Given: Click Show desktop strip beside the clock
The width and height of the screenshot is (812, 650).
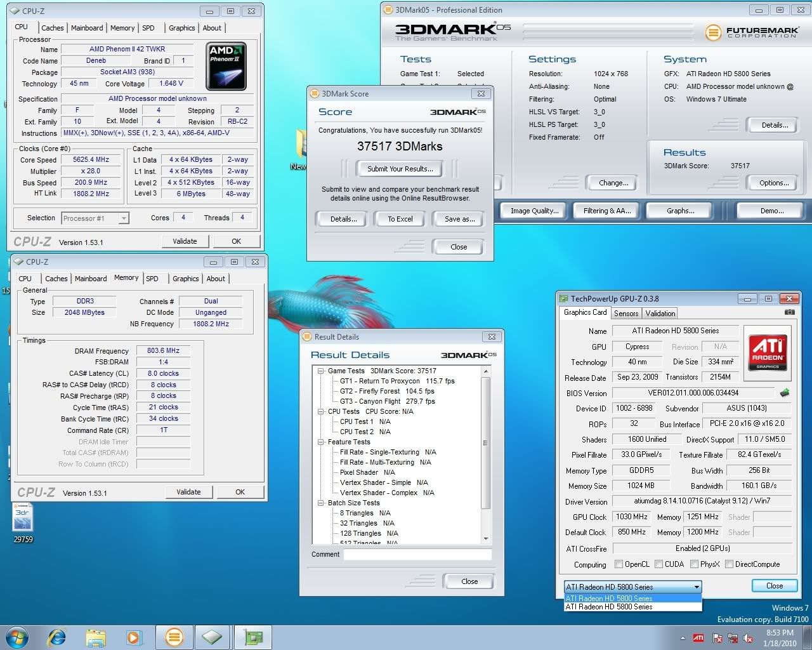Looking at the screenshot, I should (x=807, y=637).
